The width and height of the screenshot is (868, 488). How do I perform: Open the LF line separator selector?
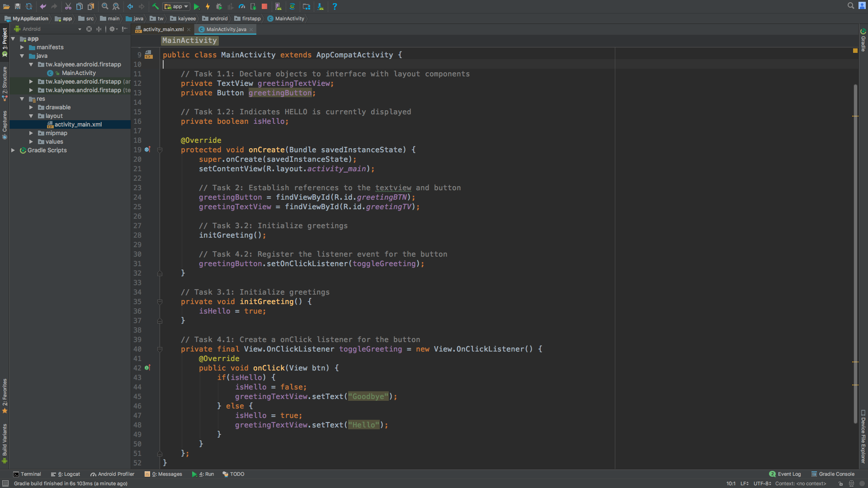point(745,483)
